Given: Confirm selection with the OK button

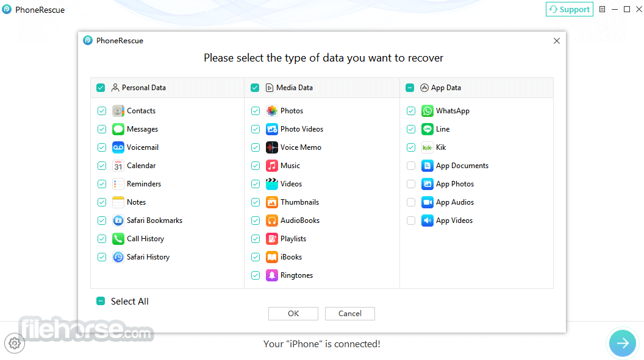Looking at the screenshot, I should (x=293, y=314).
